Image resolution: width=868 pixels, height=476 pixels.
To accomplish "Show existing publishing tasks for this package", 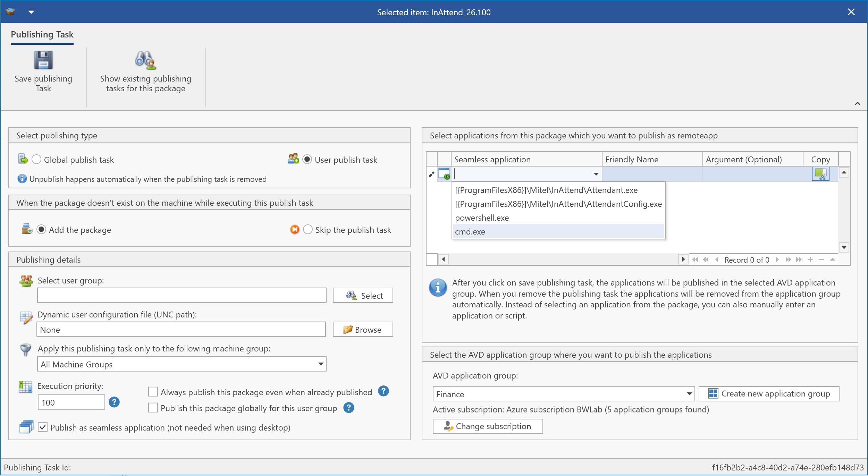I will [145, 61].
